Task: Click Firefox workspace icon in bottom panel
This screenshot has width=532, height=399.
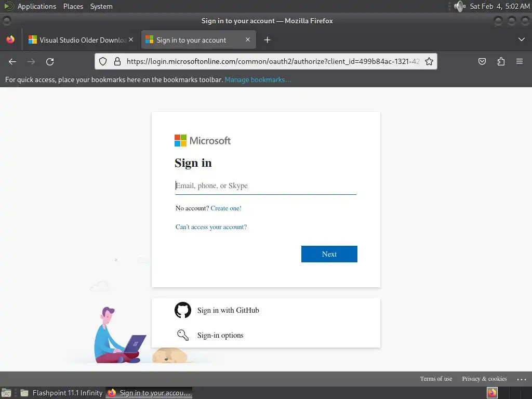Action: (493, 393)
